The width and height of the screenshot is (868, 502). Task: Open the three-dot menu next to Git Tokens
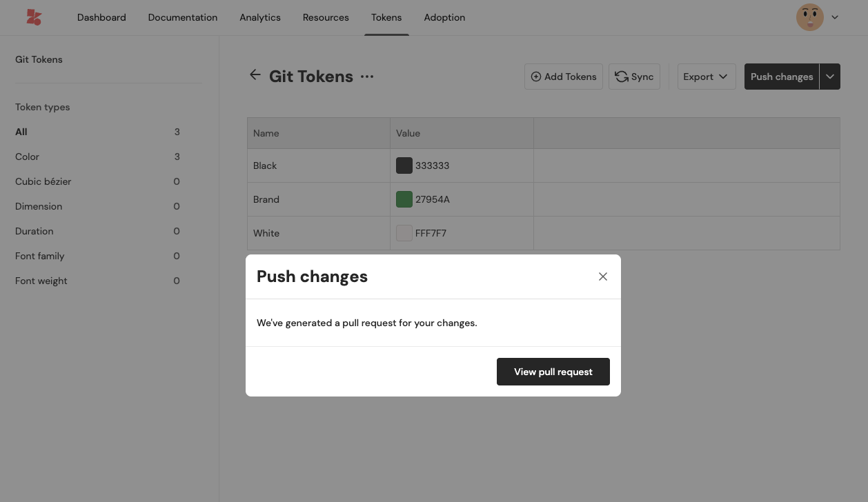pos(367,77)
